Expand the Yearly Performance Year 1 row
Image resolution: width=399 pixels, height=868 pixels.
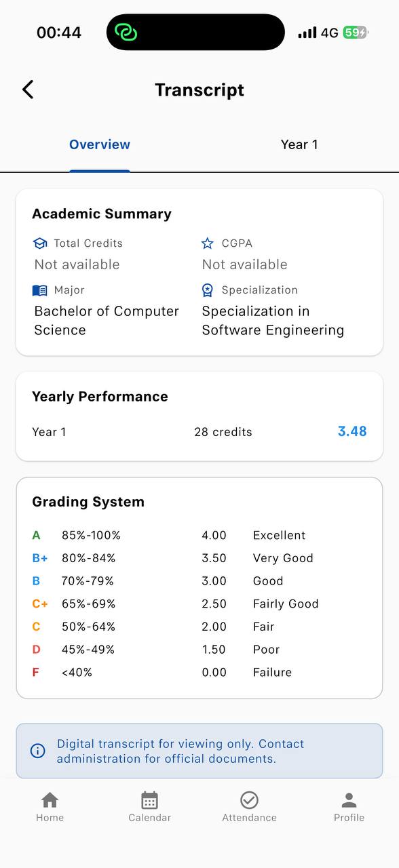199,431
